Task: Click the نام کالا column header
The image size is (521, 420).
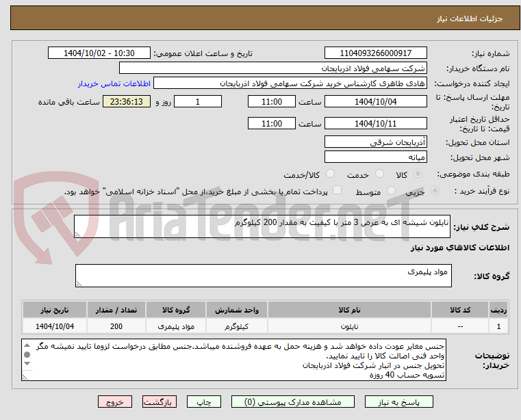Action: coord(349,310)
